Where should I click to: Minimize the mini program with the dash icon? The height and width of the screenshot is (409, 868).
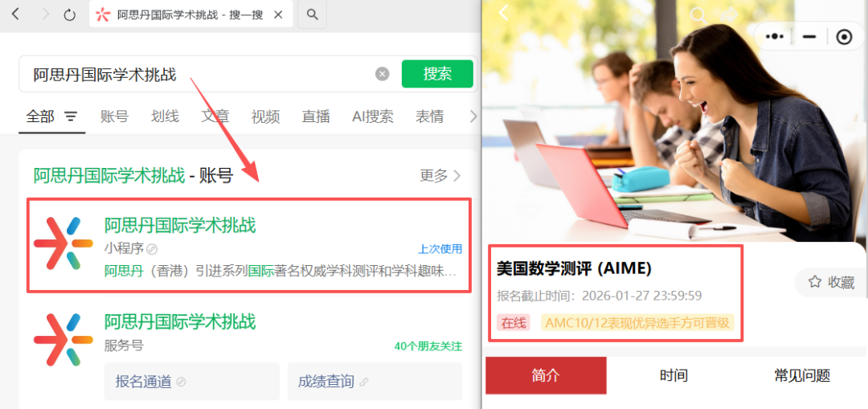point(809,36)
